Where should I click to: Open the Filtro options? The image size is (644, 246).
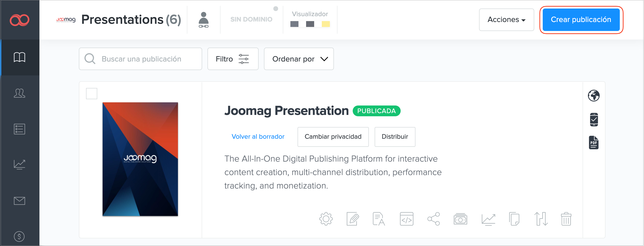coord(233,59)
